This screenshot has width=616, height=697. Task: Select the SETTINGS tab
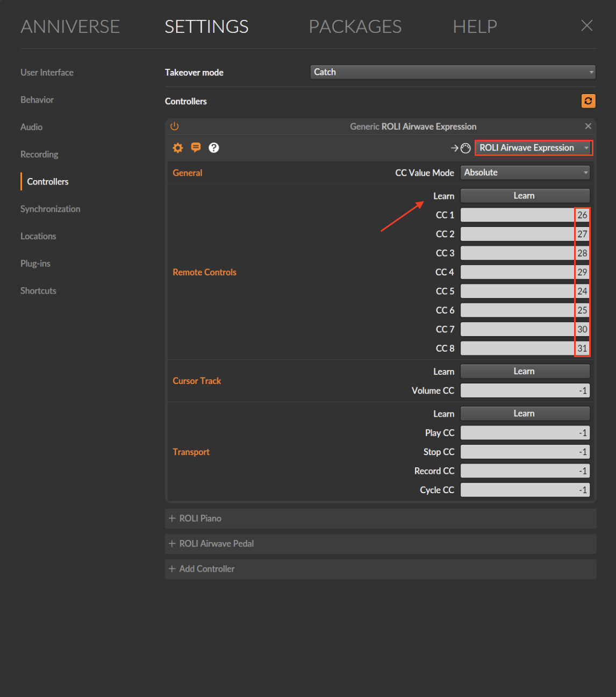pyautogui.click(x=206, y=26)
